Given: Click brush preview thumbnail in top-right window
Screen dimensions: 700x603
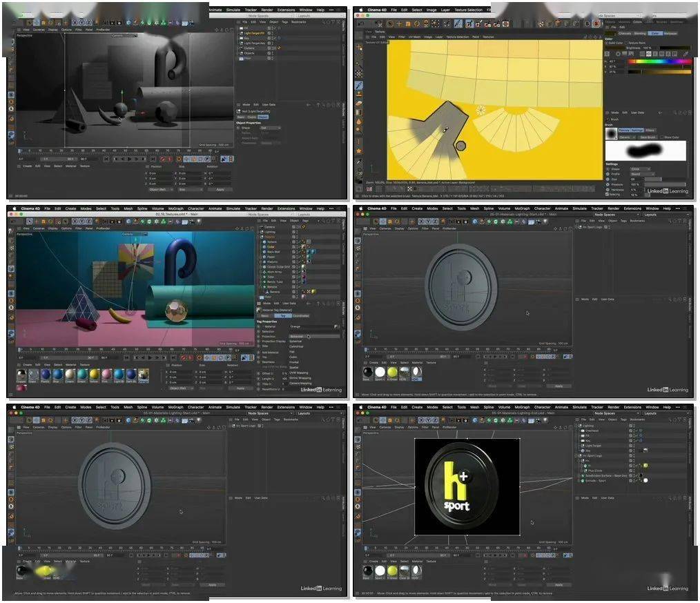Looking at the screenshot, I should [612, 134].
